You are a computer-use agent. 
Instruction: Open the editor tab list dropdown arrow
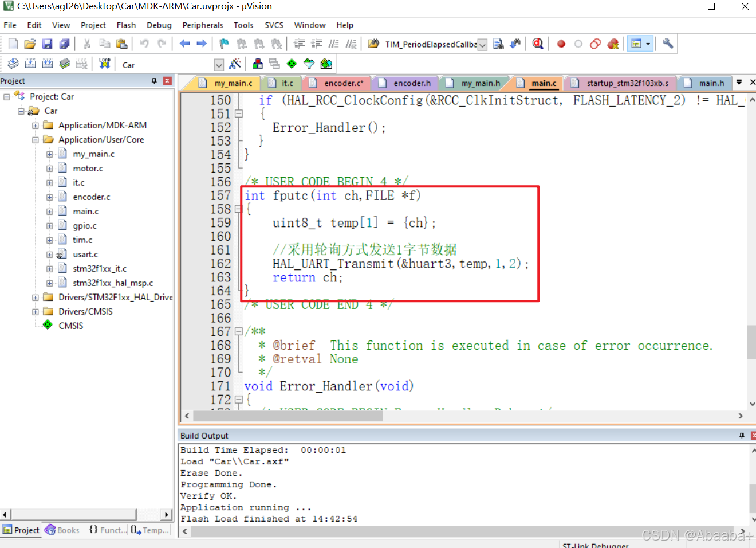739,83
